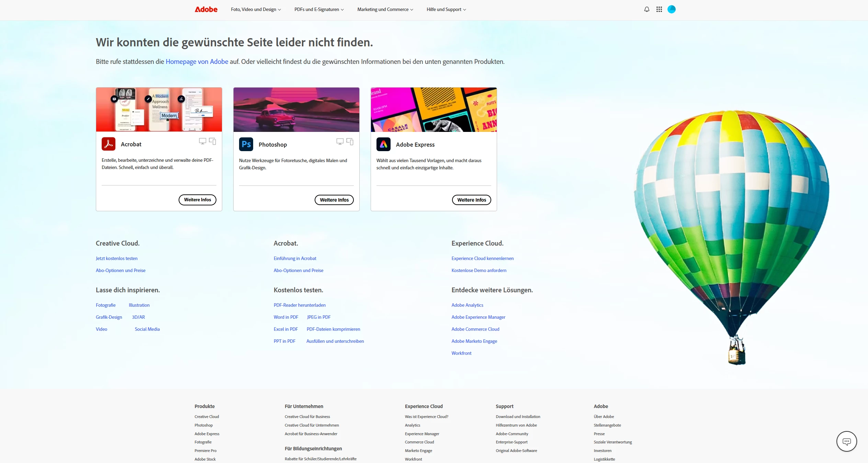Click the Acrobat app icon
868x463 pixels.
tap(109, 144)
